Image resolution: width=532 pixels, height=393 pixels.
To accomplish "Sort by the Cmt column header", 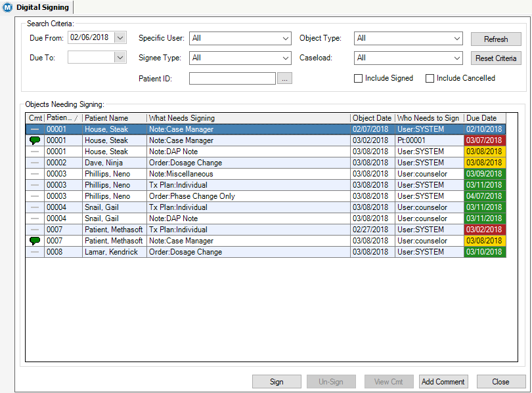I will 35,118.
